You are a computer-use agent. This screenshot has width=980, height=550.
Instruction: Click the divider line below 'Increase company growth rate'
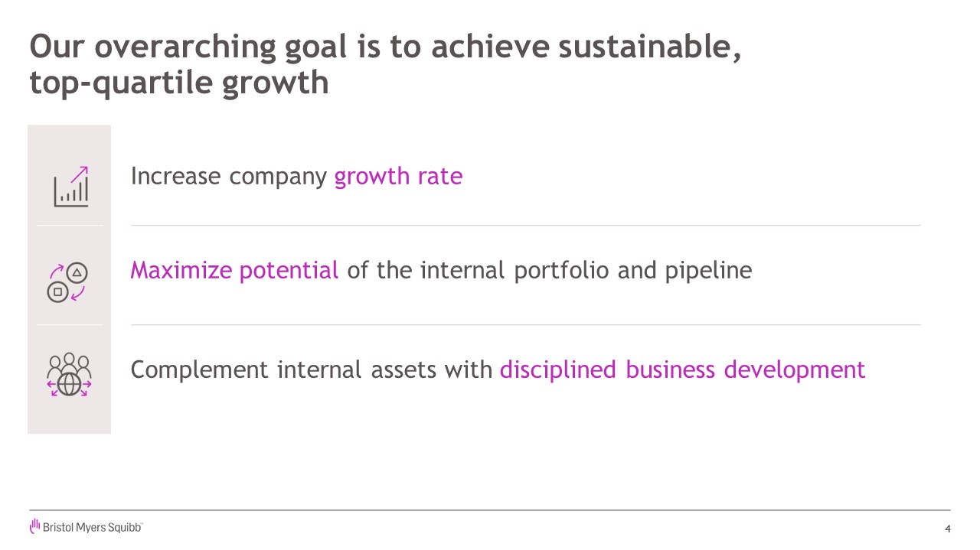(x=525, y=226)
